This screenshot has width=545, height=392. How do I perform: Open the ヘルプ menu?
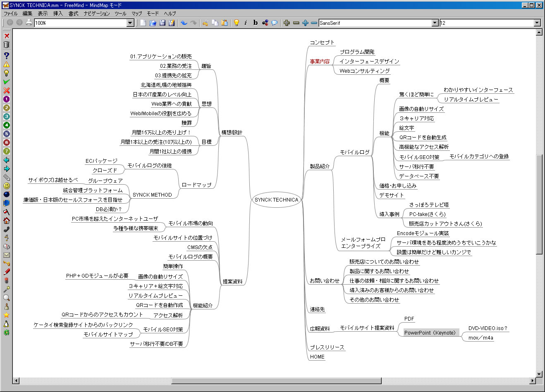pyautogui.click(x=170, y=14)
